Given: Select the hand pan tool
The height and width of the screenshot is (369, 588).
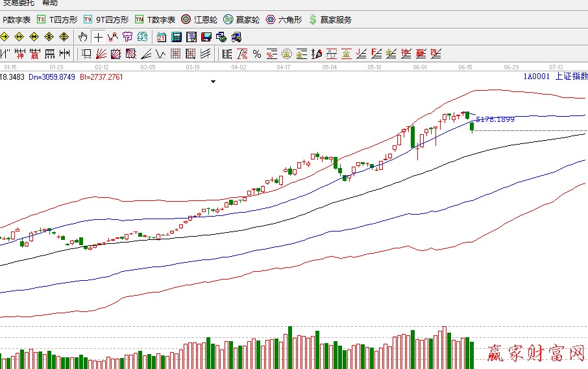Looking at the screenshot, I should pyautogui.click(x=84, y=36).
